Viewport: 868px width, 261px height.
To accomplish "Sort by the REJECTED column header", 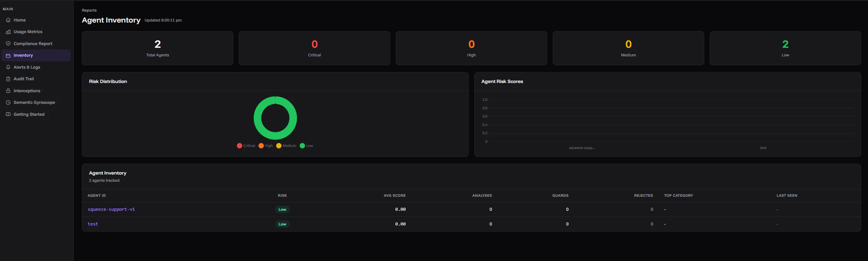I will [643, 196].
